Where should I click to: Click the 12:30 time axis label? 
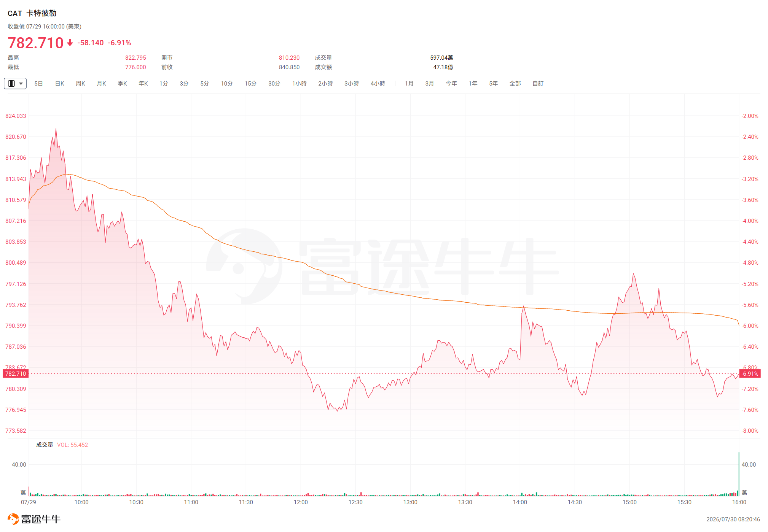(x=355, y=502)
